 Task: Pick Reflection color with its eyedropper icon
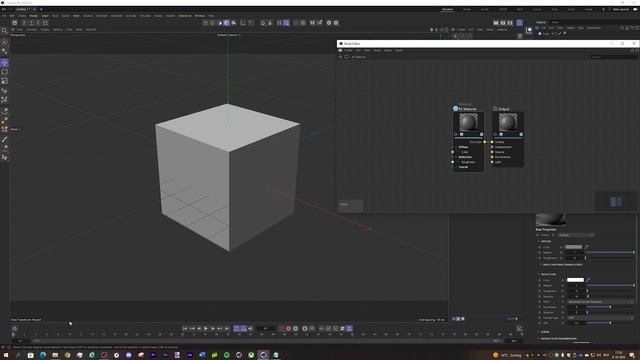click(588, 280)
